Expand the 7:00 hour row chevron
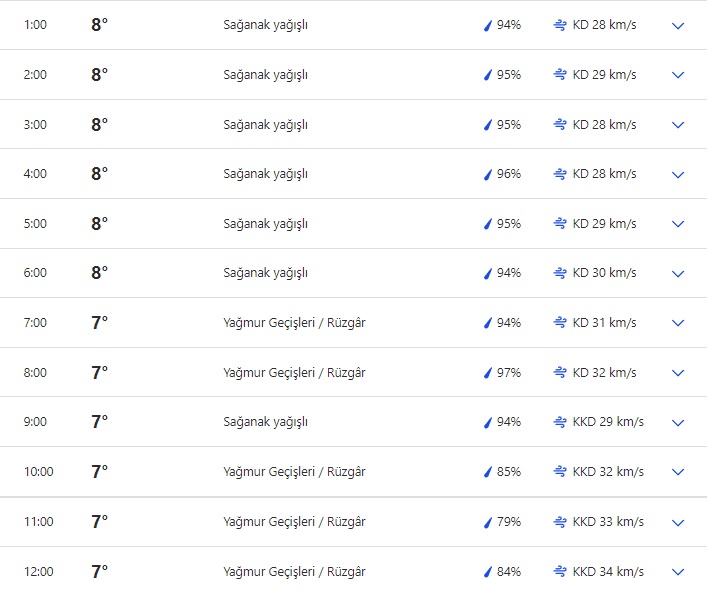Screen dimensions: 707x593 click(678, 323)
